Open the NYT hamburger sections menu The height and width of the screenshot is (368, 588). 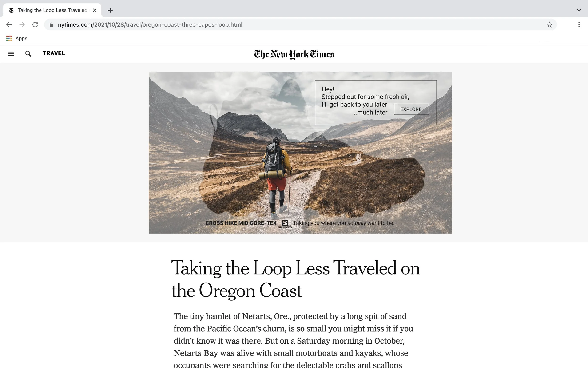pos(11,53)
